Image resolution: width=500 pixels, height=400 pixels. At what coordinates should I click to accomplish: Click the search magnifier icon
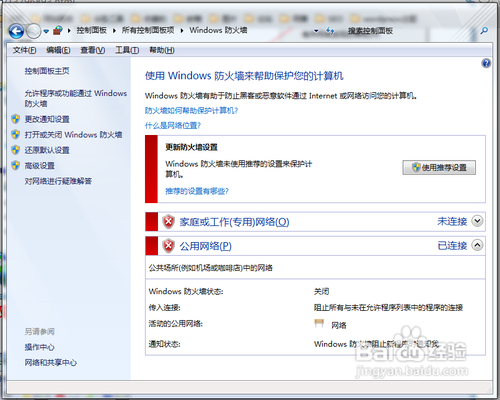[x=484, y=31]
